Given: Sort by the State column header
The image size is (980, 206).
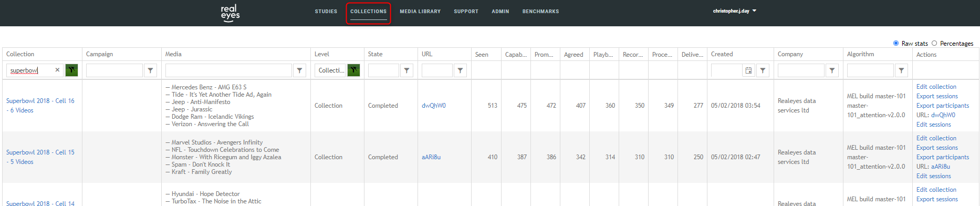Looking at the screenshot, I should click(x=376, y=54).
